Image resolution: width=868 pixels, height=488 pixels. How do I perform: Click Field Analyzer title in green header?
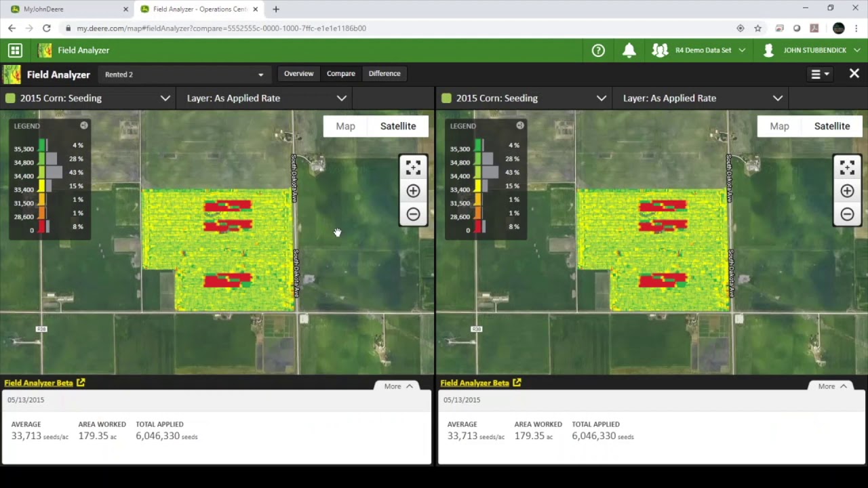pos(83,50)
